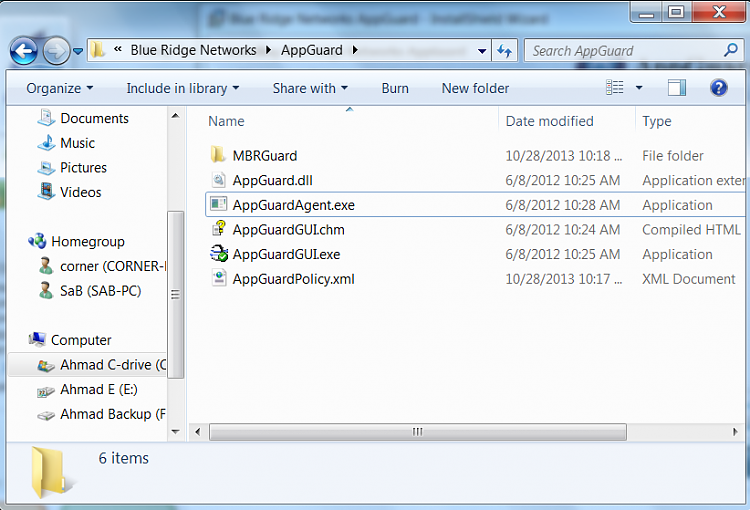This screenshot has height=510, width=750.
Task: Create a New folder
Action: click(475, 89)
